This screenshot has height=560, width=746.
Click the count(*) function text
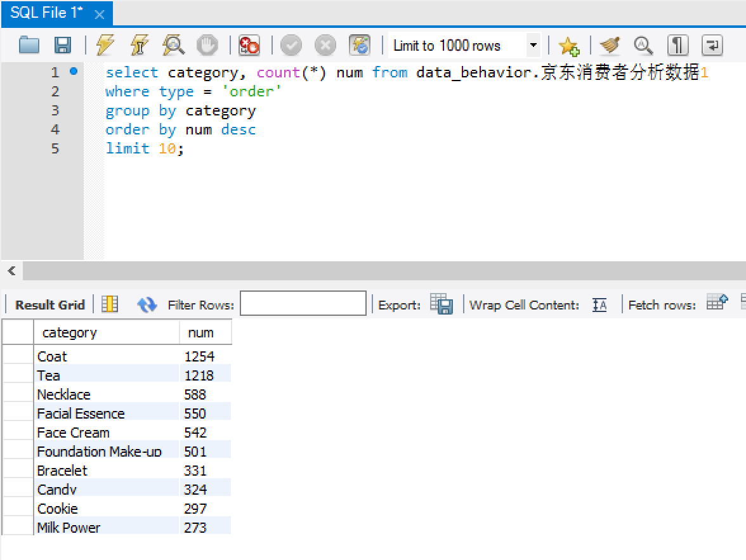click(x=291, y=72)
